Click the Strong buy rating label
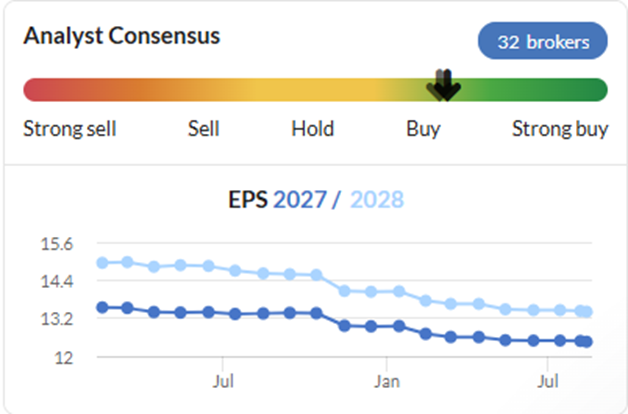Image resolution: width=628 pixels, height=414 pixels. click(560, 129)
